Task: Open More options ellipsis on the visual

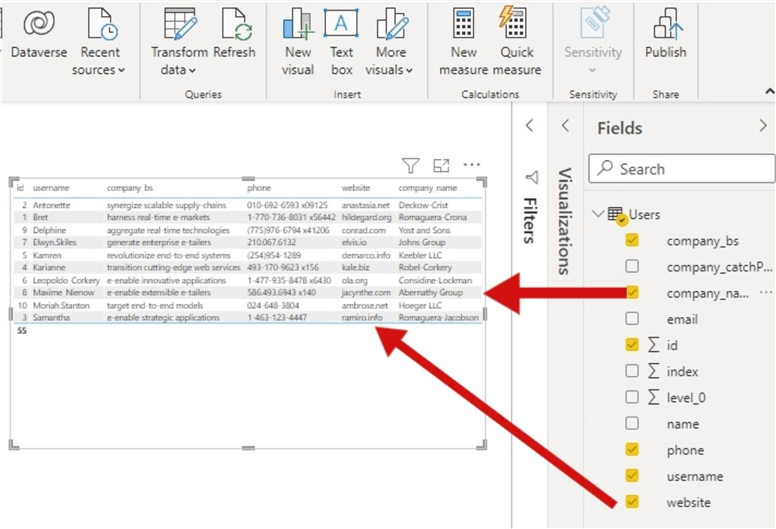Action: pyautogui.click(x=472, y=165)
